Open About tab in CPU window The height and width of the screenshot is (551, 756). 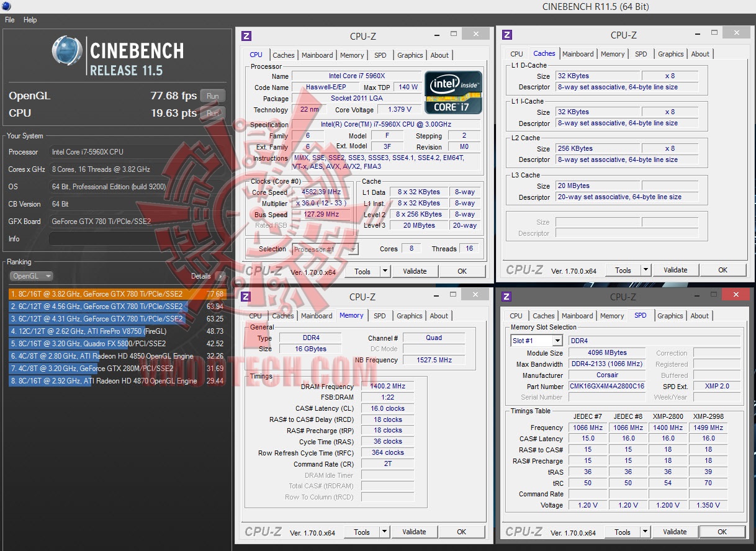coord(439,55)
